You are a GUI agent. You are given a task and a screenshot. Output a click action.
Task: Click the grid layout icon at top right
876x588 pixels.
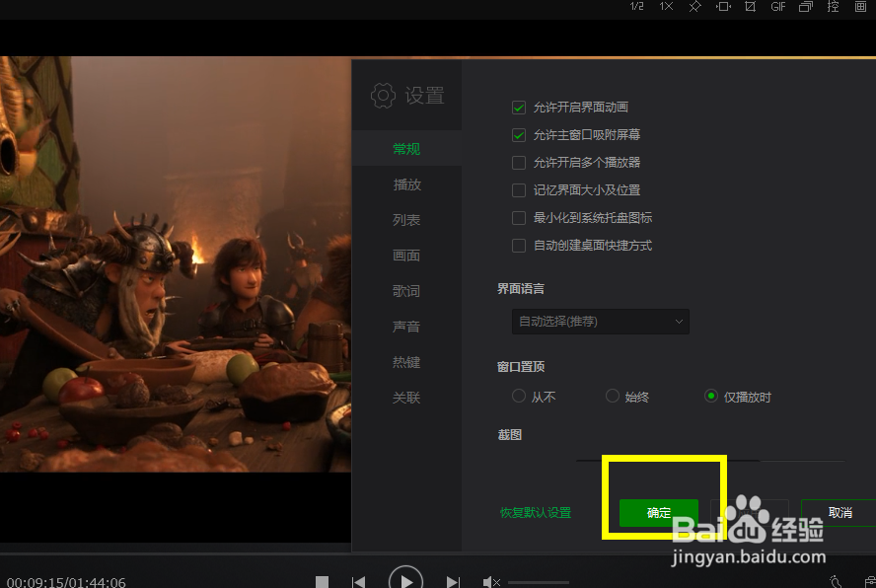(860, 7)
